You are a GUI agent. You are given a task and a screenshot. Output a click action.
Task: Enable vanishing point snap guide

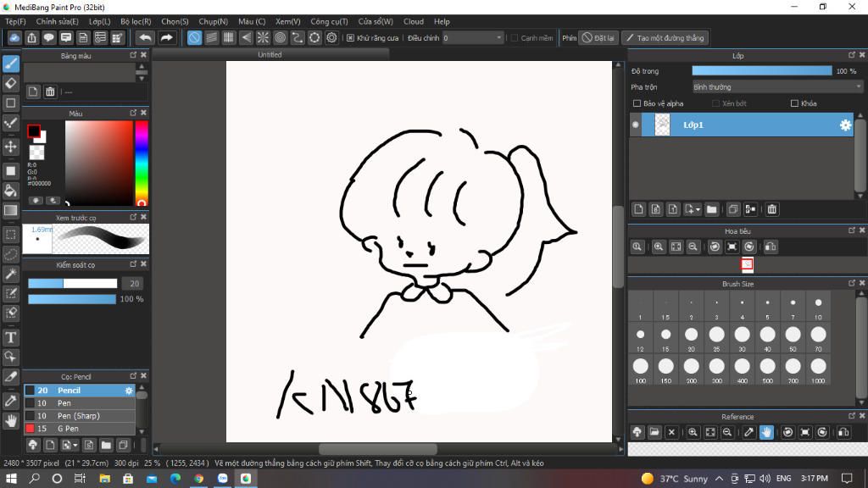tap(246, 37)
